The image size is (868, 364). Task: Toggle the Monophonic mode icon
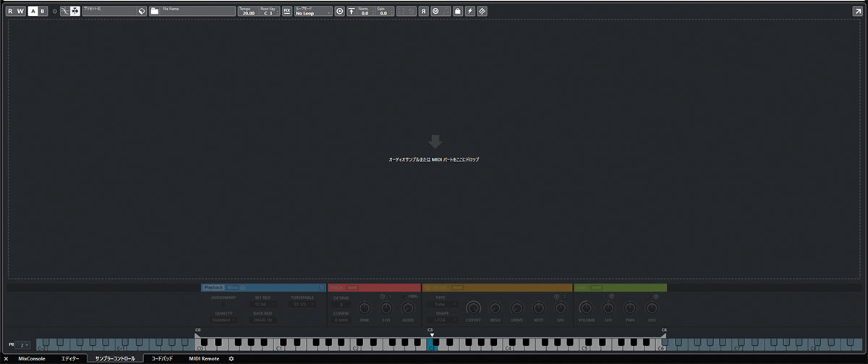(x=435, y=11)
